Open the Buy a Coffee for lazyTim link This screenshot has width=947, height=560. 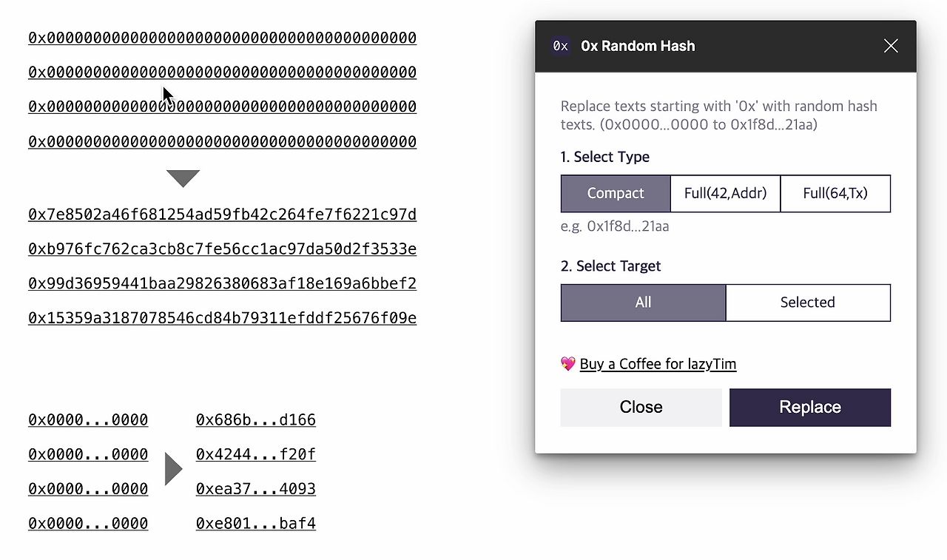pos(658,364)
